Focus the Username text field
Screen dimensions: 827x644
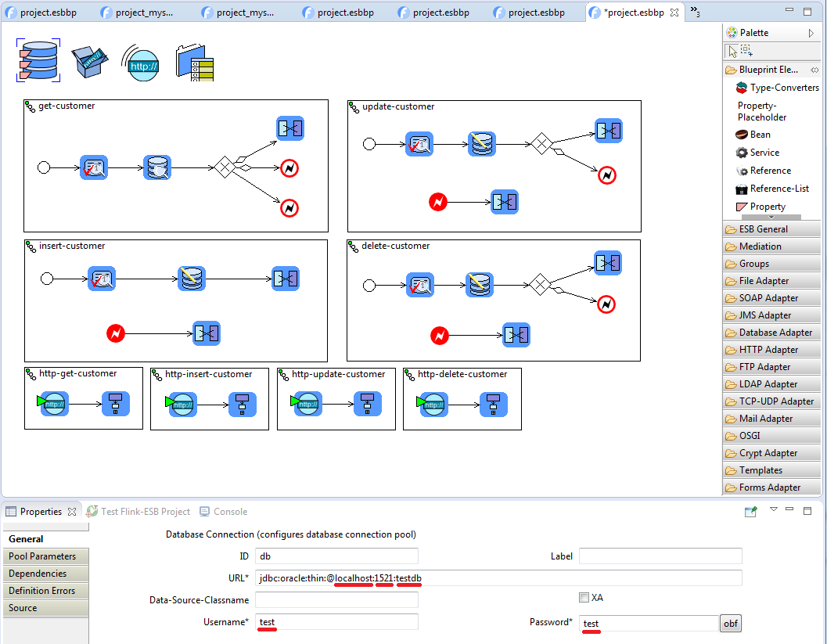pyautogui.click(x=336, y=622)
